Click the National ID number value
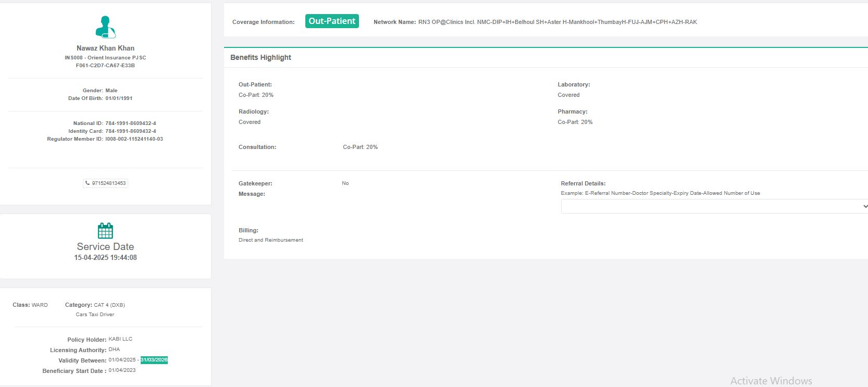868x387 pixels. [x=131, y=123]
